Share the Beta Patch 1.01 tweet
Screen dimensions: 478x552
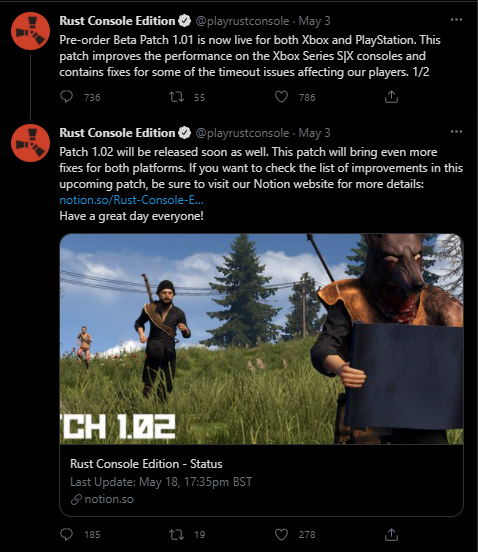pos(391,97)
